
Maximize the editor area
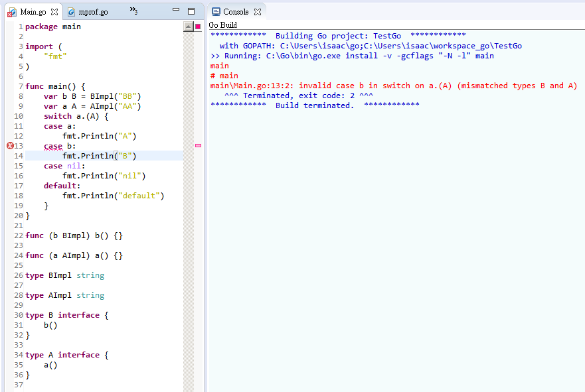(x=191, y=11)
